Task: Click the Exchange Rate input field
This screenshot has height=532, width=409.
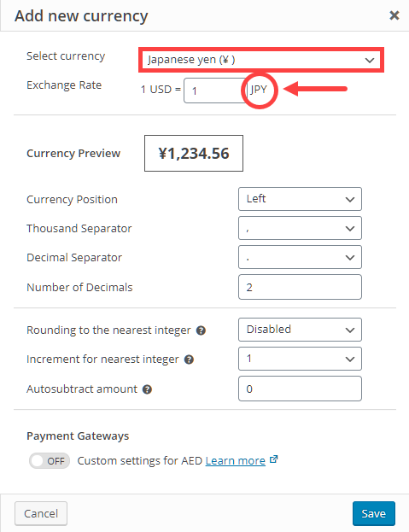Action: (214, 91)
